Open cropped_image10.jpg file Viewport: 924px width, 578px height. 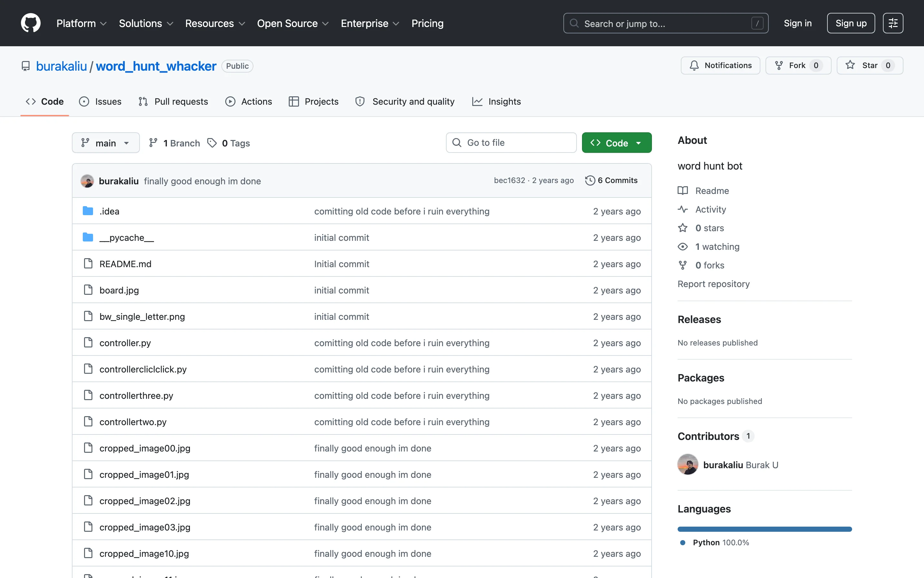coord(144,554)
